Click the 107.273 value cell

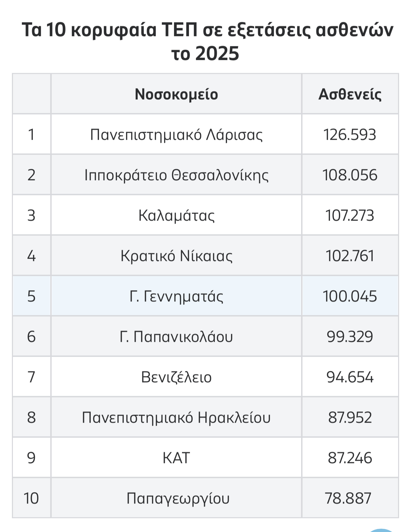point(350,216)
